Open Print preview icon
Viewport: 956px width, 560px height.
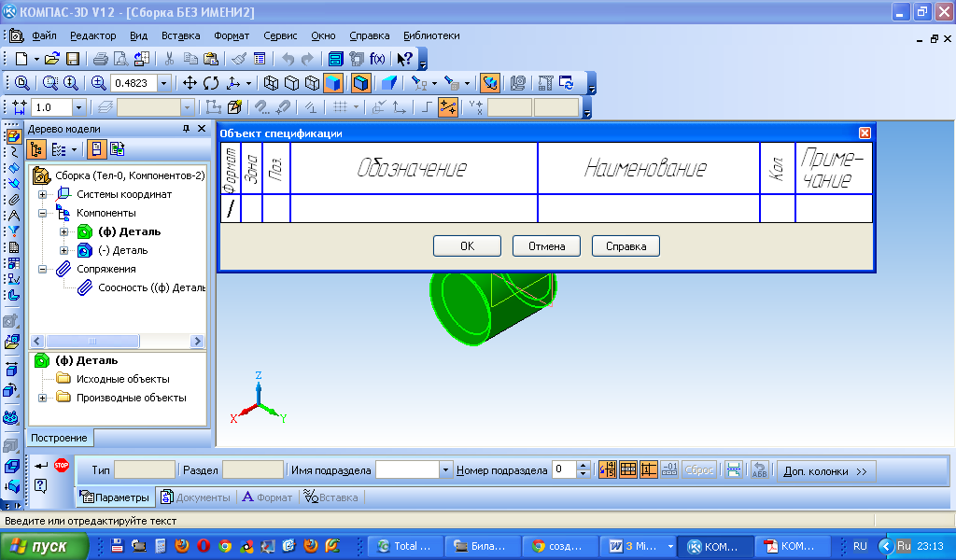[x=120, y=59]
